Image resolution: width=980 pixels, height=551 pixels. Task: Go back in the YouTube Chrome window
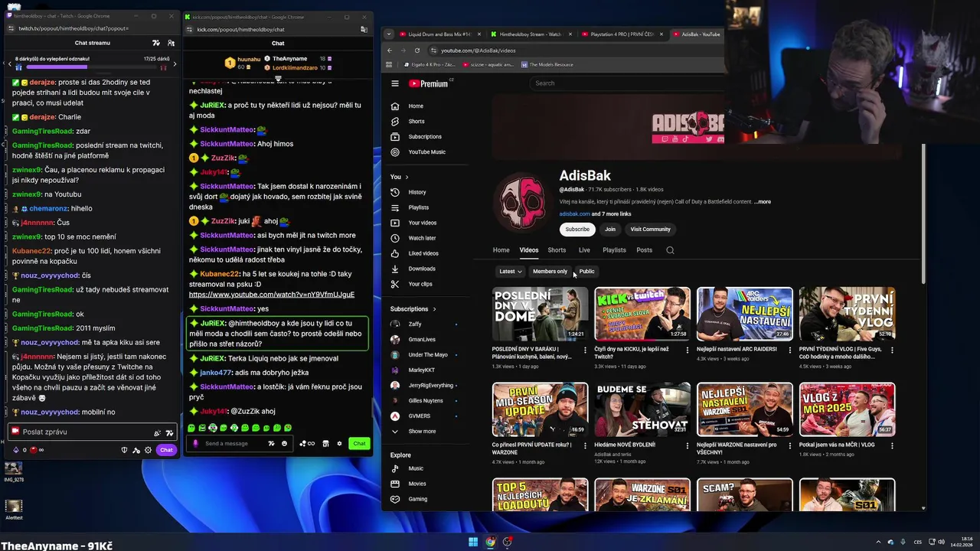click(390, 51)
